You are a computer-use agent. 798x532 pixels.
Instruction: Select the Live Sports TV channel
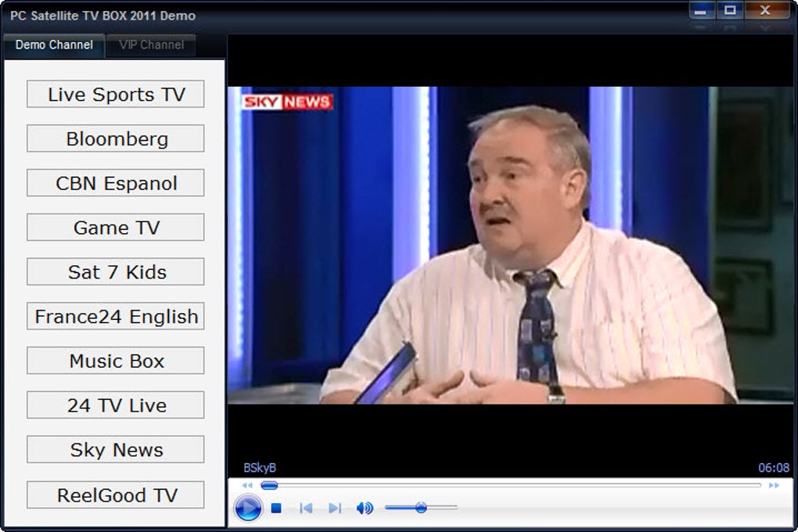point(116,94)
